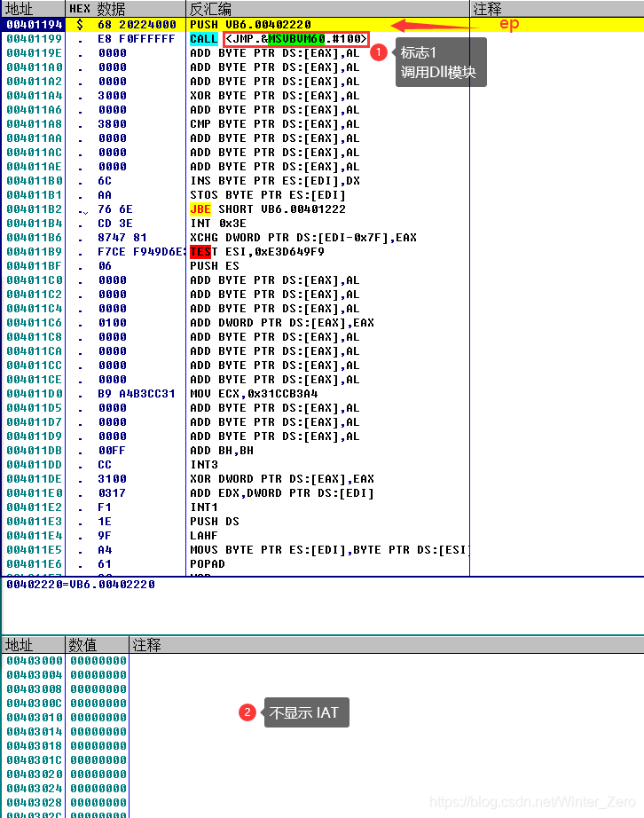Select the CALL <JMP.&MSVBVM60.#100> instruction
The width and height of the screenshot is (644, 818).
pos(279,39)
